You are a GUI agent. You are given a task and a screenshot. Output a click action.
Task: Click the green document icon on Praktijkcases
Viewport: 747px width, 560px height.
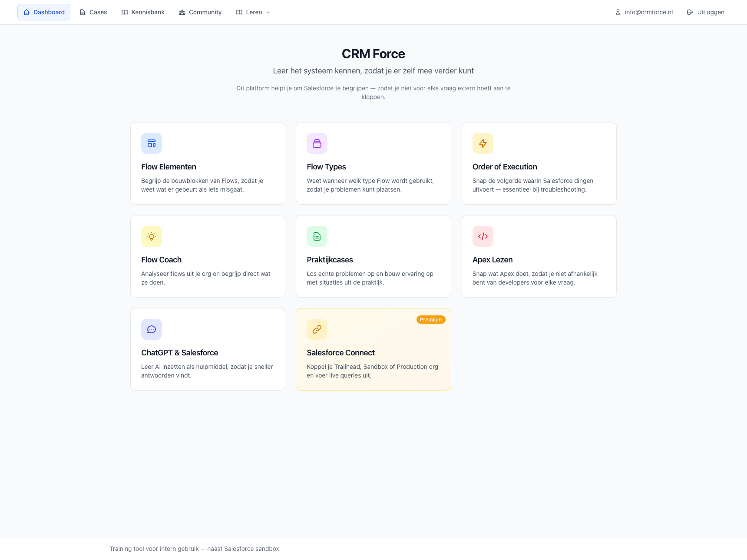tap(317, 236)
